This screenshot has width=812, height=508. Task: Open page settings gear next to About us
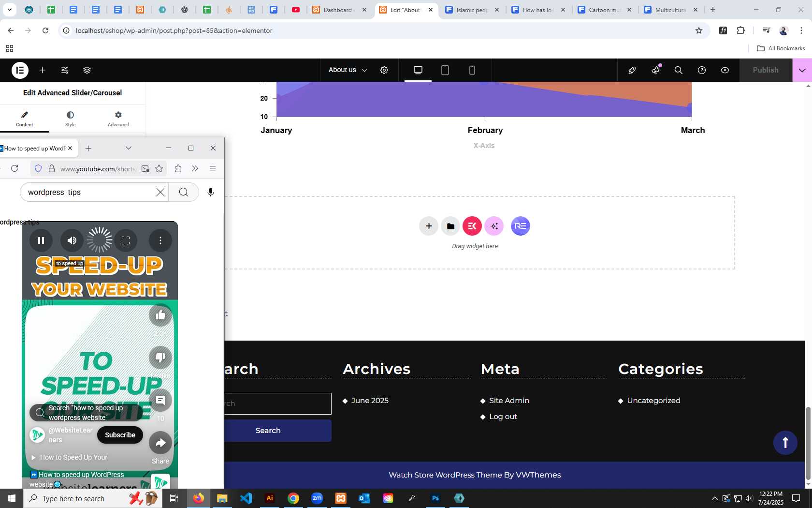coord(384,70)
